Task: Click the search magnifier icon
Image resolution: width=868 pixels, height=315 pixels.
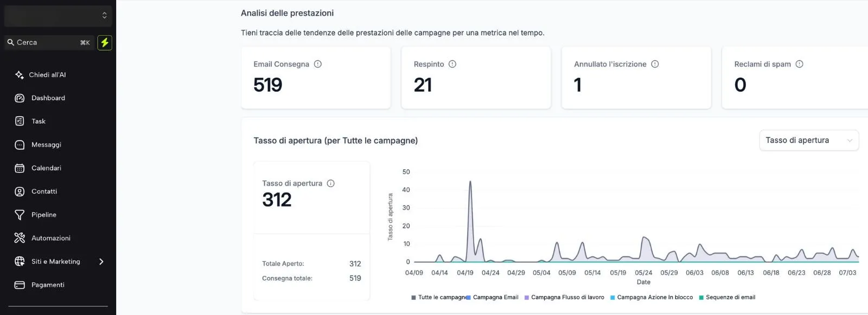Action: click(10, 42)
